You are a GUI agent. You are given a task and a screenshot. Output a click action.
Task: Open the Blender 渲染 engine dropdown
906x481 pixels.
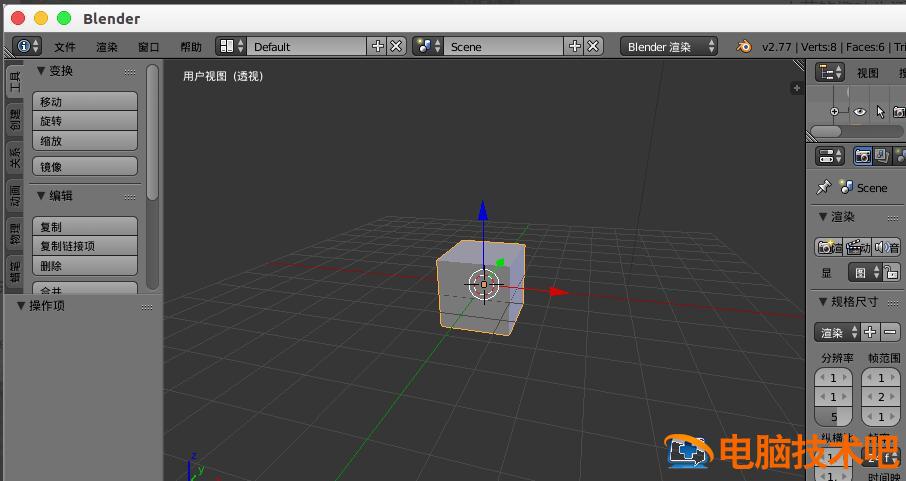(669, 46)
